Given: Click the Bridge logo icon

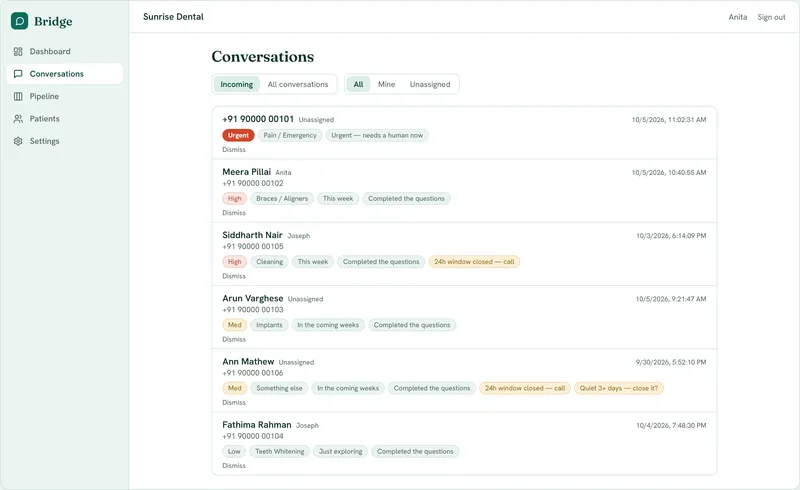Looking at the screenshot, I should [19, 21].
